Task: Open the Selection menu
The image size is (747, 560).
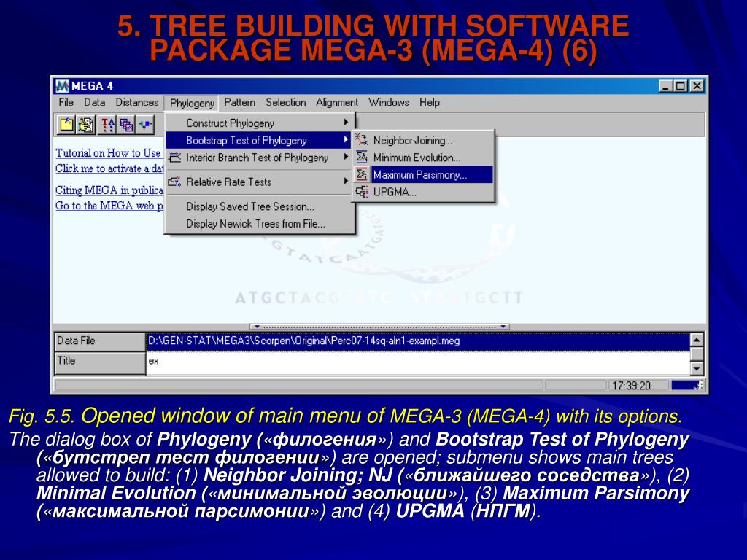Action: [286, 102]
